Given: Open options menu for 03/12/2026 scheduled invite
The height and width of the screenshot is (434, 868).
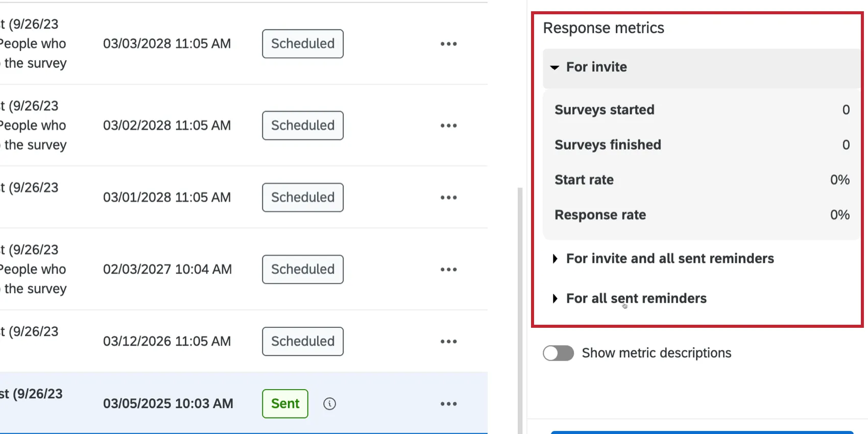Looking at the screenshot, I should coord(448,341).
